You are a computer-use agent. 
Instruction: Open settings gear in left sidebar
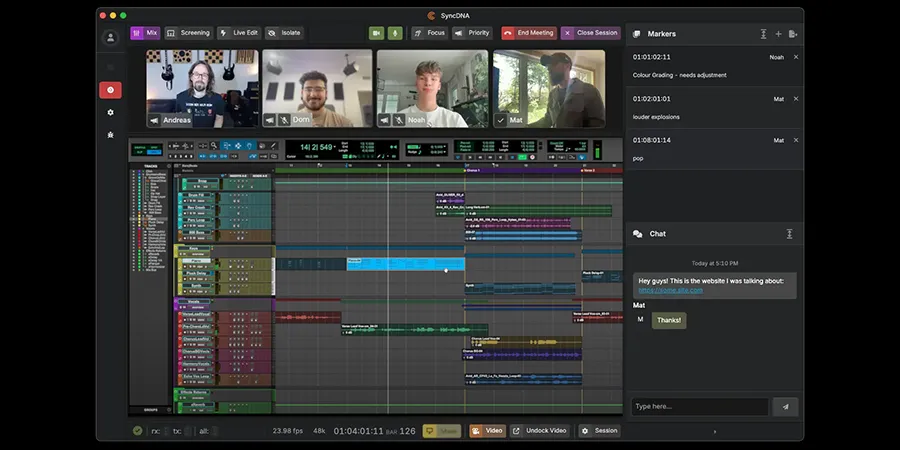[110, 112]
